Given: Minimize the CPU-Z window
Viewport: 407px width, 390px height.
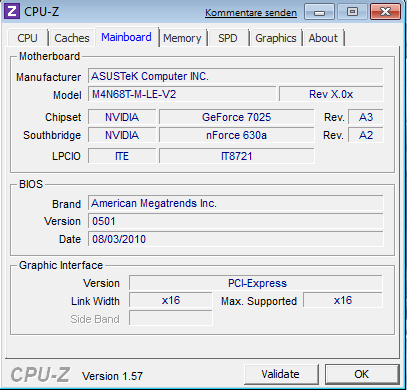Looking at the screenshot, I should (319, 12).
